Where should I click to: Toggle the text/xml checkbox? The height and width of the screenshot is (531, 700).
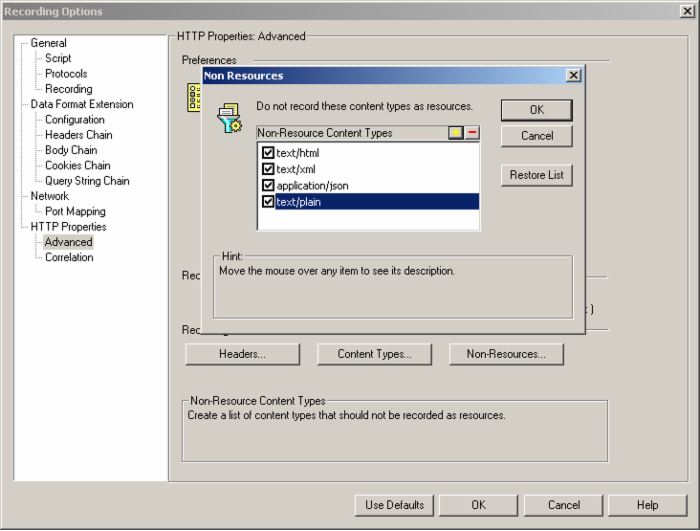pyautogui.click(x=268, y=170)
